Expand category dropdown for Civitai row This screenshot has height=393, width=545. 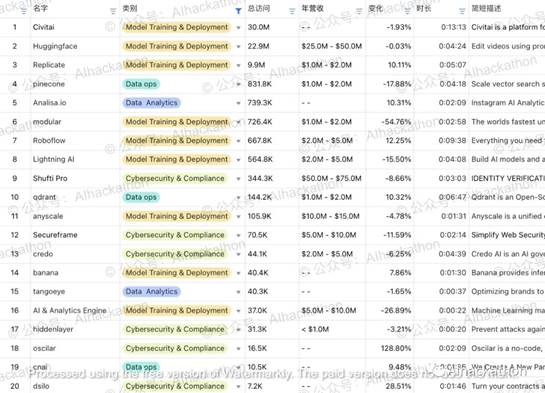click(238, 27)
